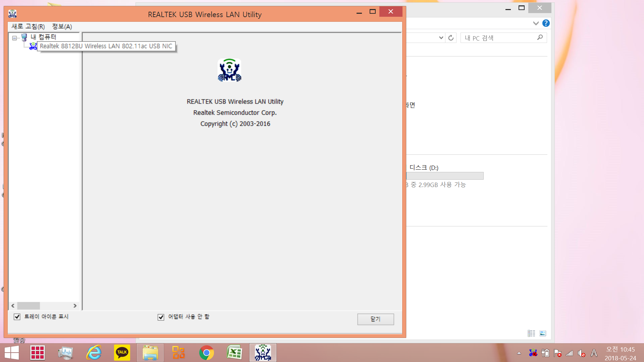Click tree panel scrollbar right arrow

75,306
